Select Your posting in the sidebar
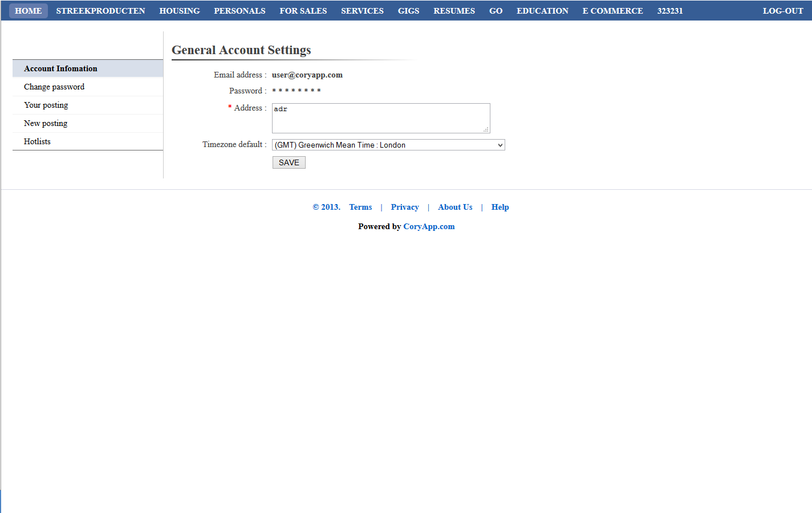The image size is (812, 513). (46, 105)
